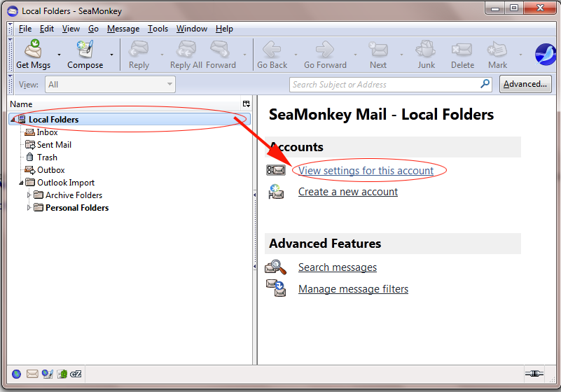Open the Help menu
561x392 pixels.
click(x=224, y=29)
